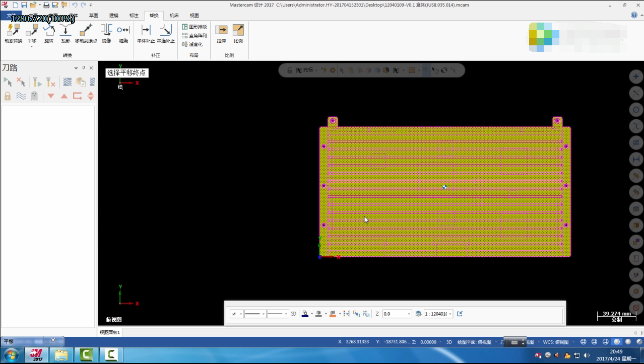Open the 标注 ribbon tab

click(x=134, y=15)
